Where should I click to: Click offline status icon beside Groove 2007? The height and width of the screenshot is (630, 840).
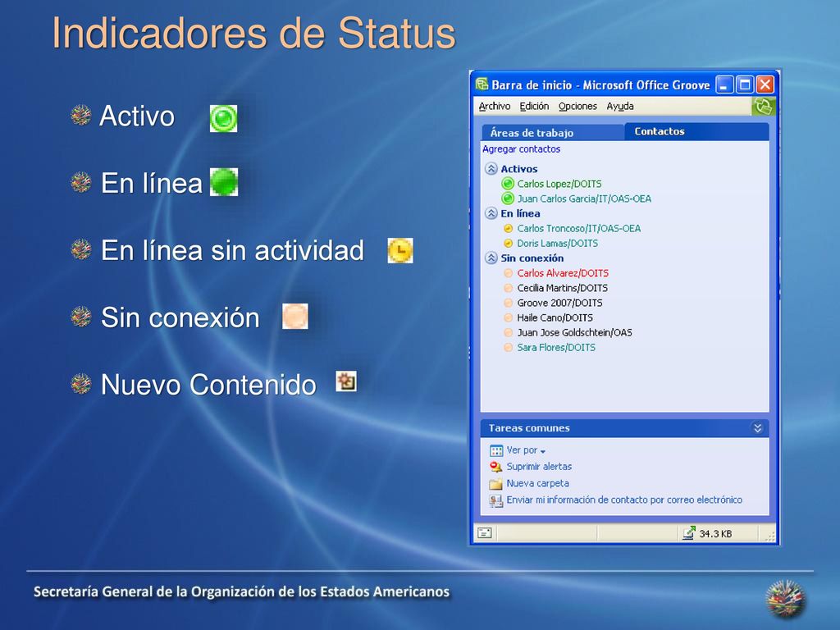point(509,303)
